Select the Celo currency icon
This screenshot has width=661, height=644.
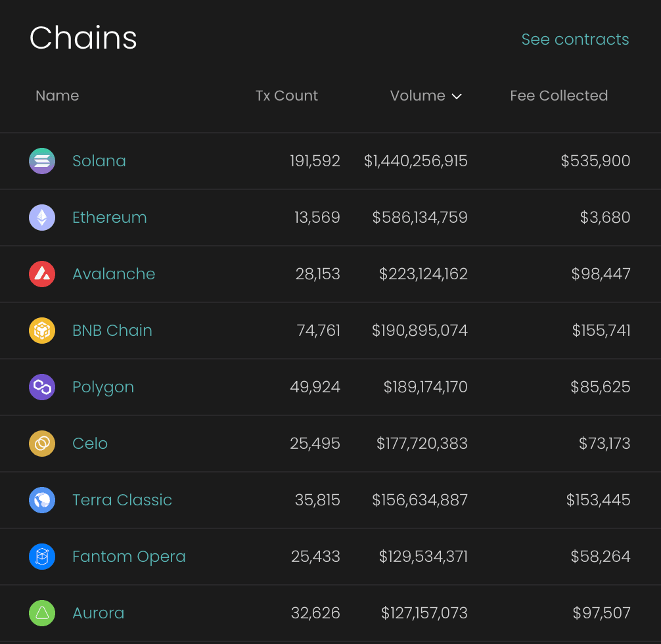click(x=41, y=443)
